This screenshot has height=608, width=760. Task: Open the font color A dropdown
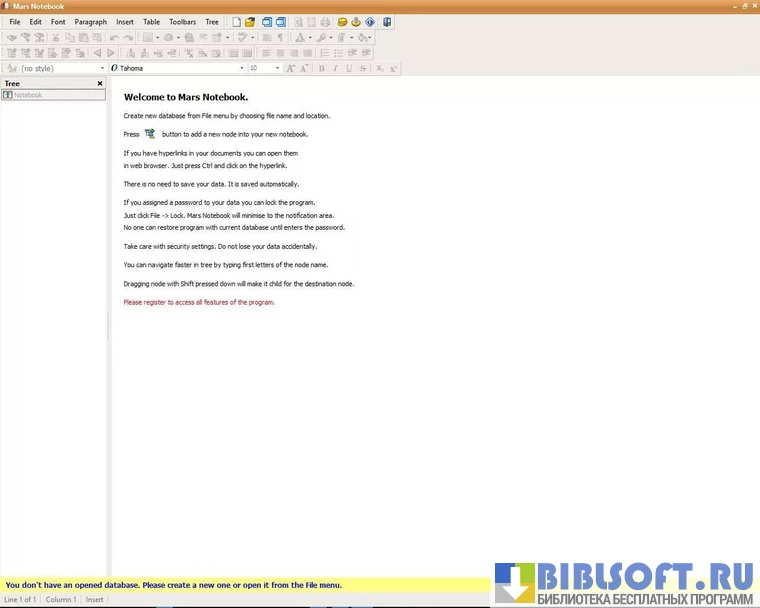tap(309, 38)
